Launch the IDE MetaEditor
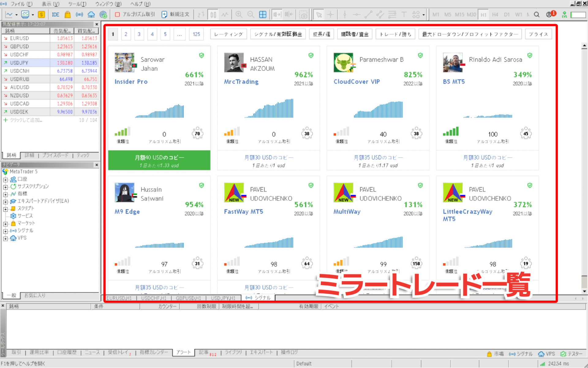The height and width of the screenshot is (368, 588). click(55, 14)
